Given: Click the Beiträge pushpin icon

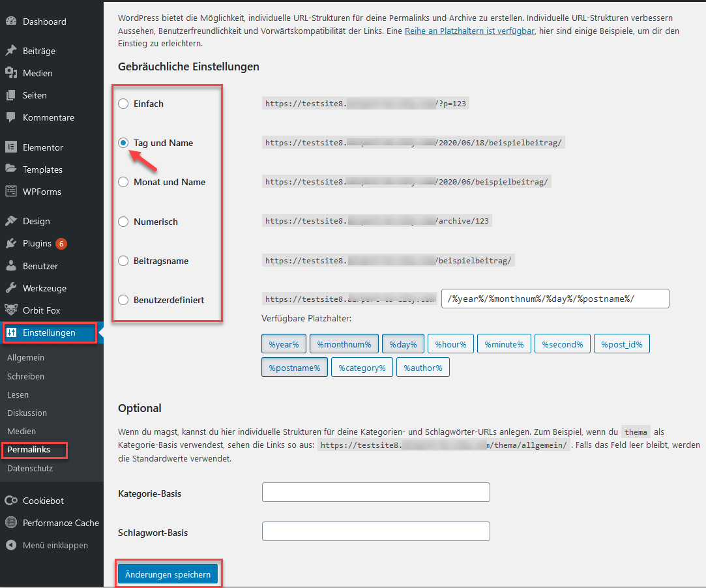Looking at the screenshot, I should coord(11,50).
